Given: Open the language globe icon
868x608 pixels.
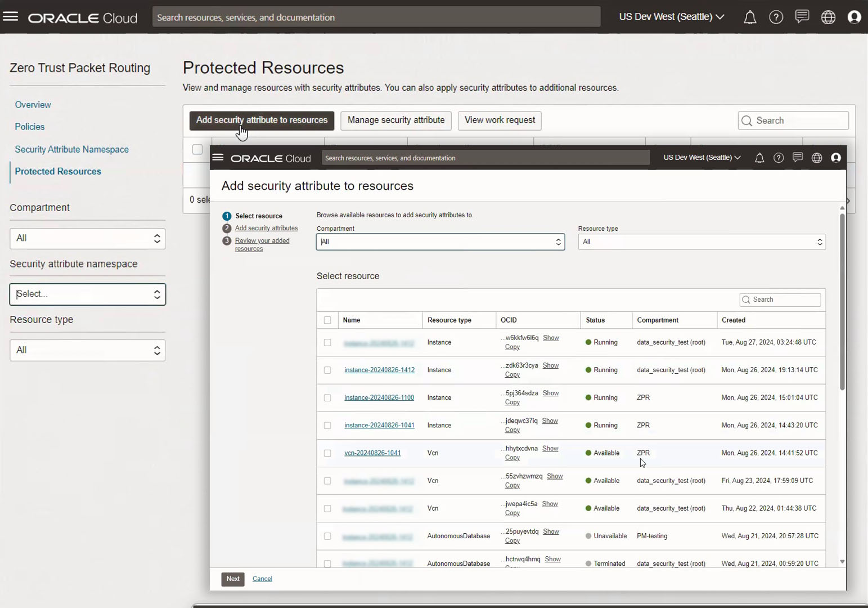Looking at the screenshot, I should point(827,17).
